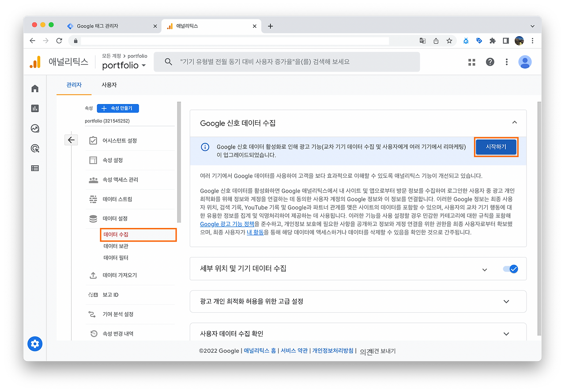Image resolution: width=565 pixels, height=392 pixels.
Task: Close the Google 태그 관리자 browser tab
Action: coord(155,26)
